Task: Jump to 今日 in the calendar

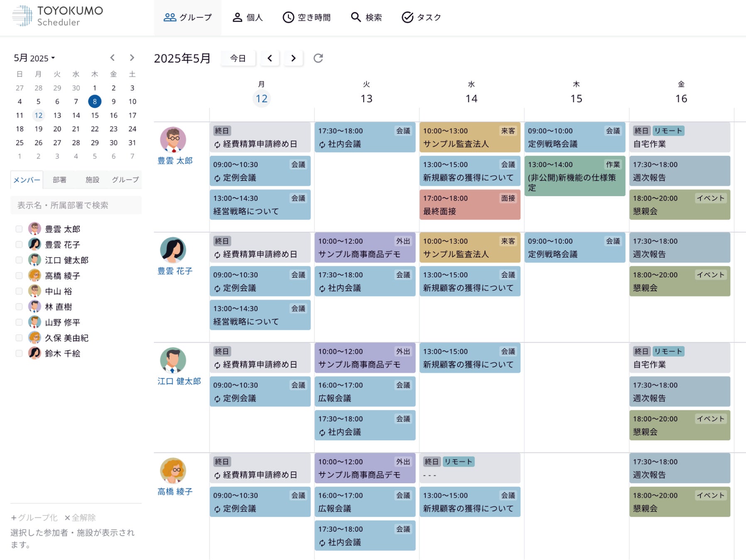Action: (x=238, y=58)
